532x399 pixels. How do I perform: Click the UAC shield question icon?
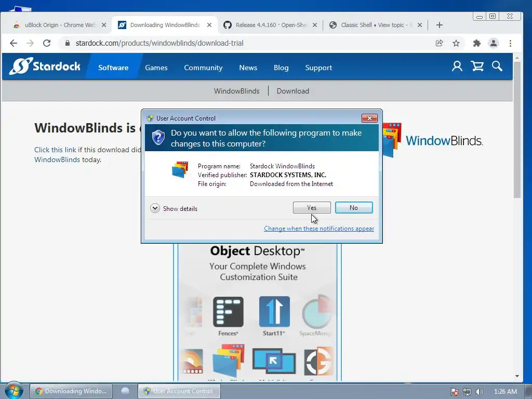[158, 138]
